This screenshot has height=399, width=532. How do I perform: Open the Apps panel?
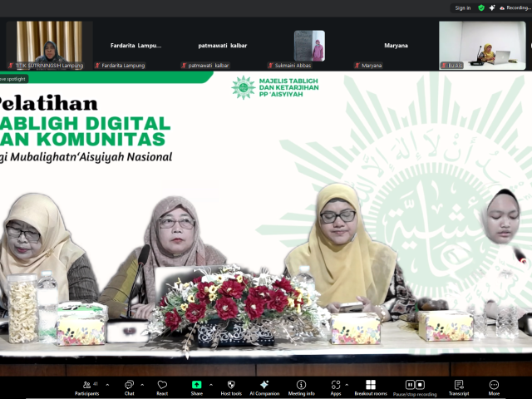(336, 388)
